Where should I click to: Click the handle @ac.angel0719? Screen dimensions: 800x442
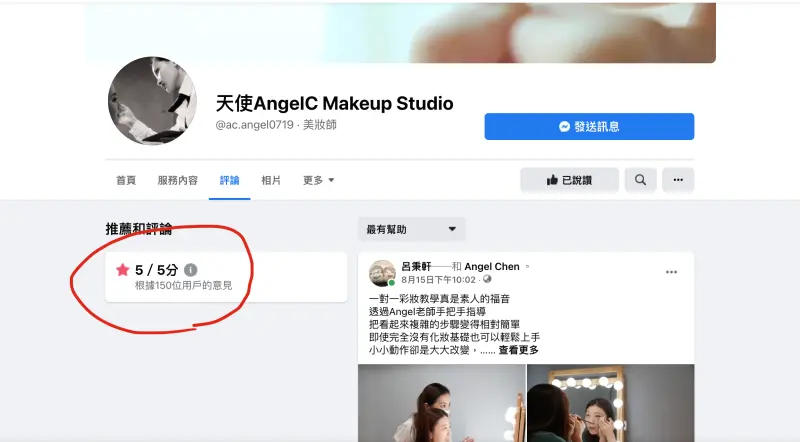255,125
